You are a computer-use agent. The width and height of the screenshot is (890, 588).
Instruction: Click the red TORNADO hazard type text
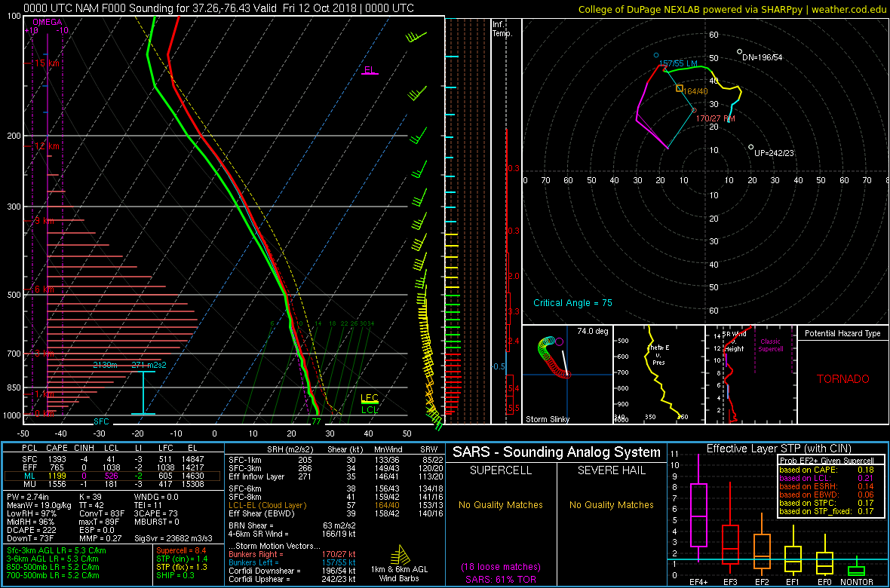(843, 379)
